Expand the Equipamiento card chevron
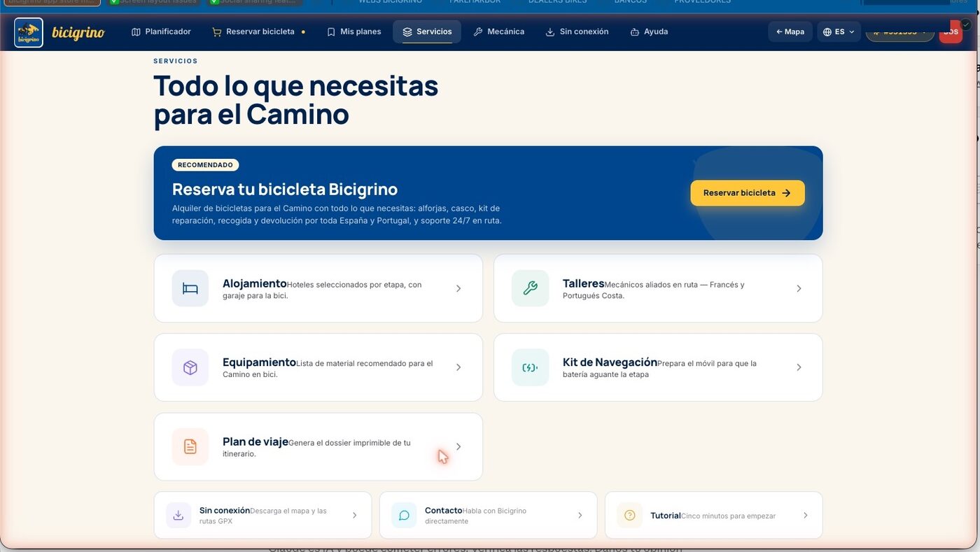 click(x=458, y=367)
